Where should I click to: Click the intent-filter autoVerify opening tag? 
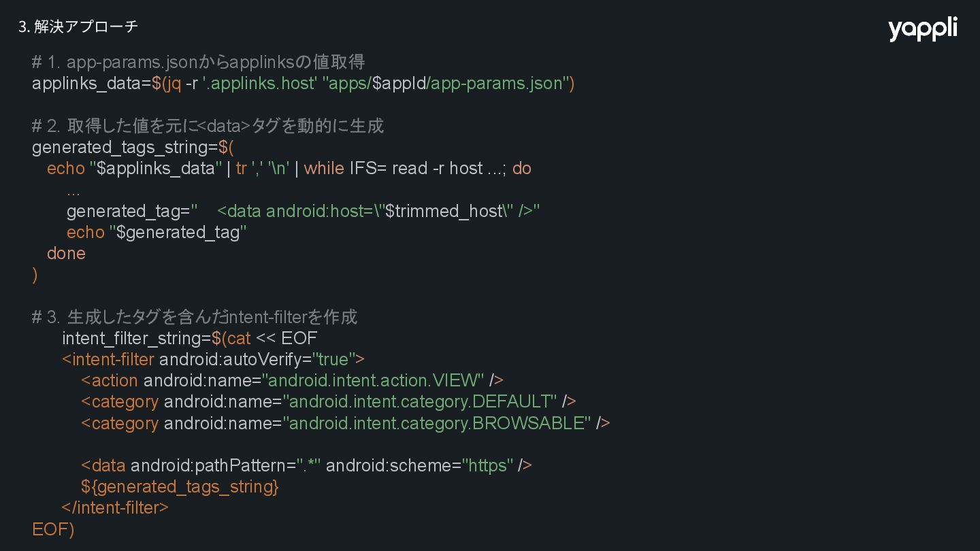[x=213, y=359]
